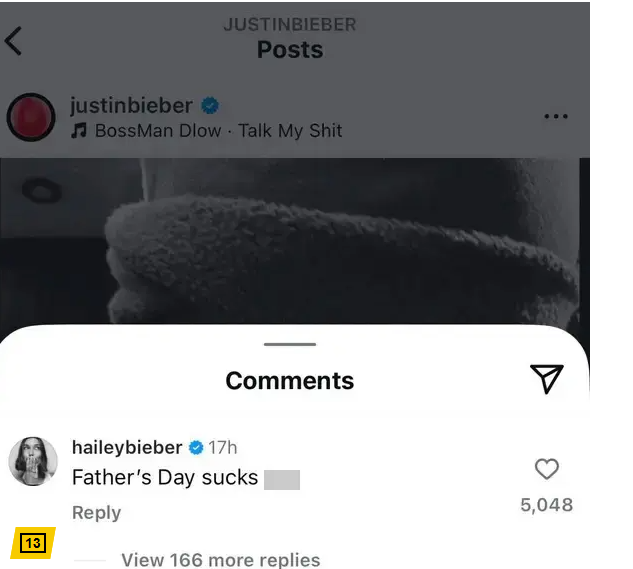
Task: Like haileybieber's comment with the heart
Action: pos(547,469)
